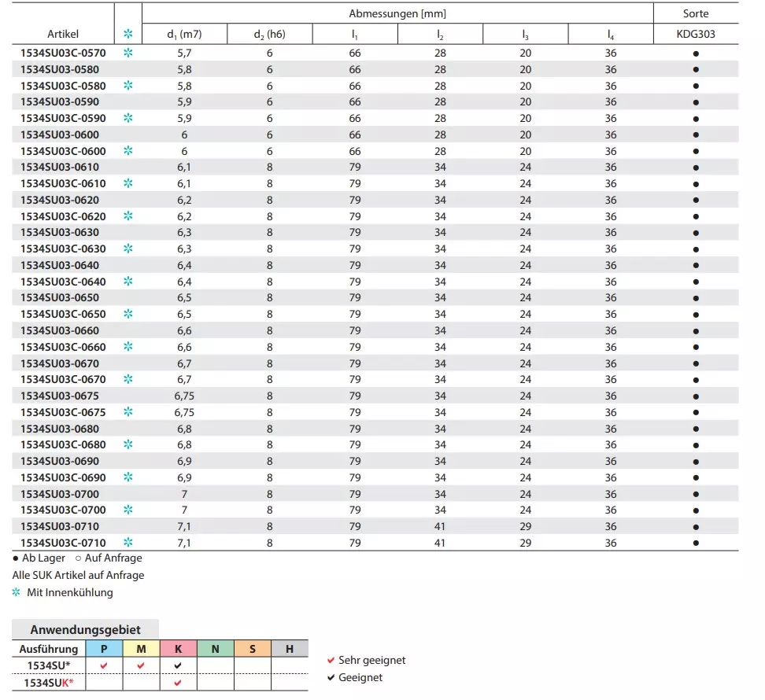The height and width of the screenshot is (700, 765).
Task: Click the stock dot for article 1534SU03-0600
Action: (x=696, y=135)
